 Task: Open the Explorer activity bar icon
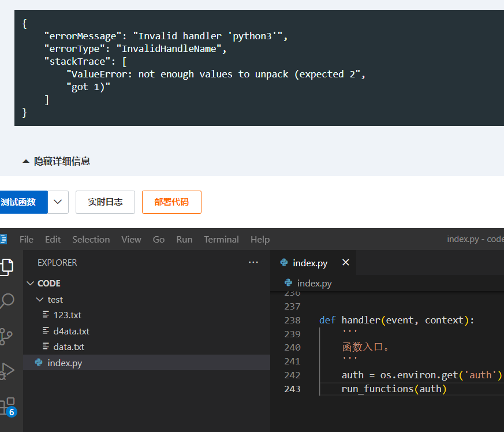[x=6, y=267]
